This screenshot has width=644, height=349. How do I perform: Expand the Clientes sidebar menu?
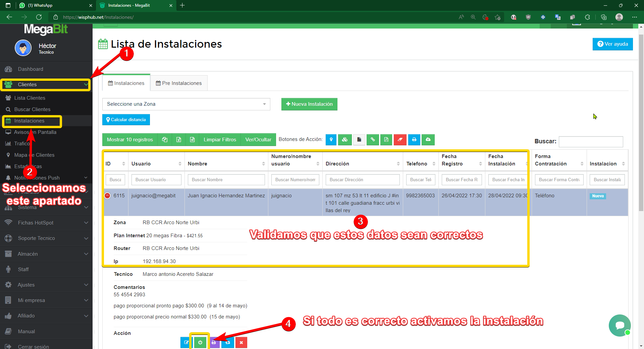tap(46, 85)
